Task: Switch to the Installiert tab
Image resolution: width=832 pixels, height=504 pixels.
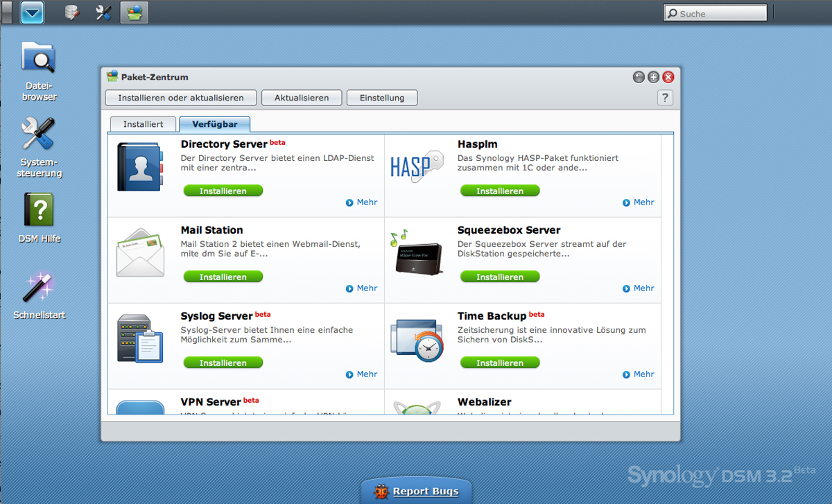Action: point(144,124)
